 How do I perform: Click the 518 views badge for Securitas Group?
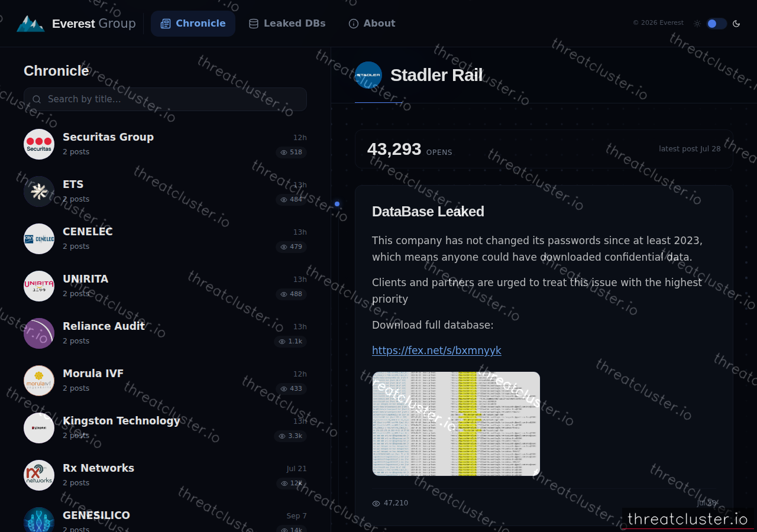292,153
